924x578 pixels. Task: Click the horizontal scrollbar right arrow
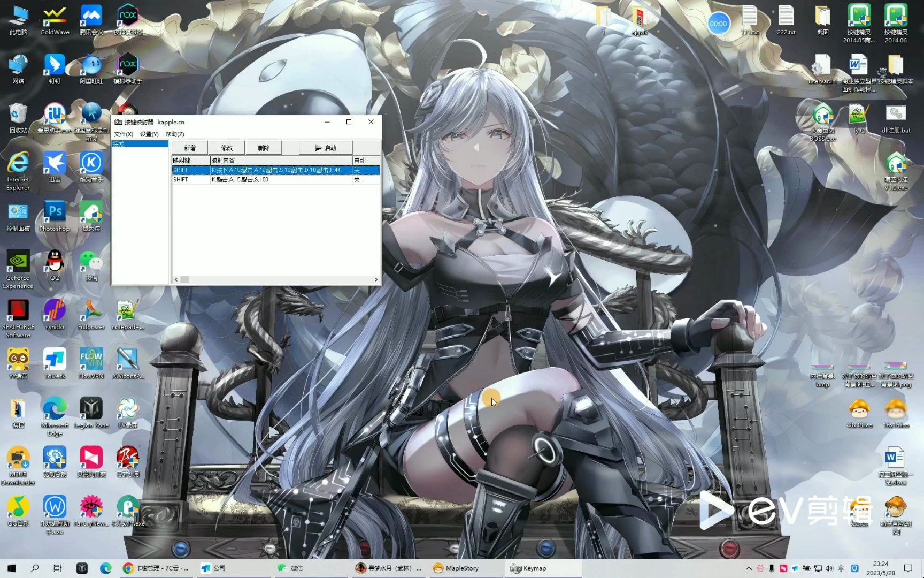376,279
